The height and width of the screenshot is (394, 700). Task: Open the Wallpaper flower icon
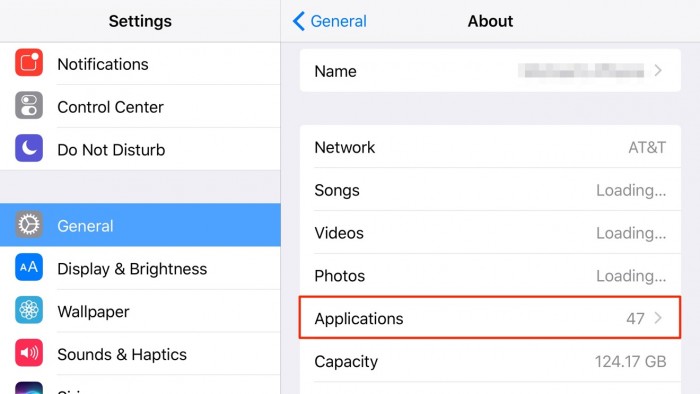[x=29, y=310]
